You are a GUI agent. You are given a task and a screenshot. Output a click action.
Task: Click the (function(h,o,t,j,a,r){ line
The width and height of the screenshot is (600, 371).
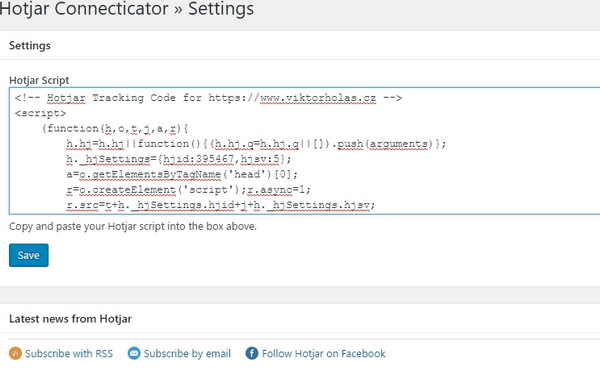click(x=115, y=129)
